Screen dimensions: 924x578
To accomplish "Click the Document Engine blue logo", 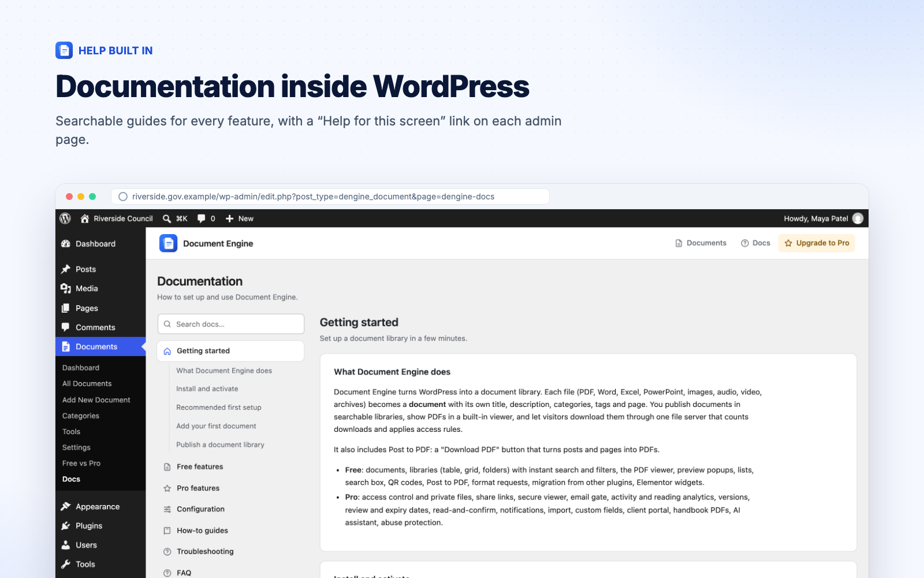I will click(x=168, y=243).
